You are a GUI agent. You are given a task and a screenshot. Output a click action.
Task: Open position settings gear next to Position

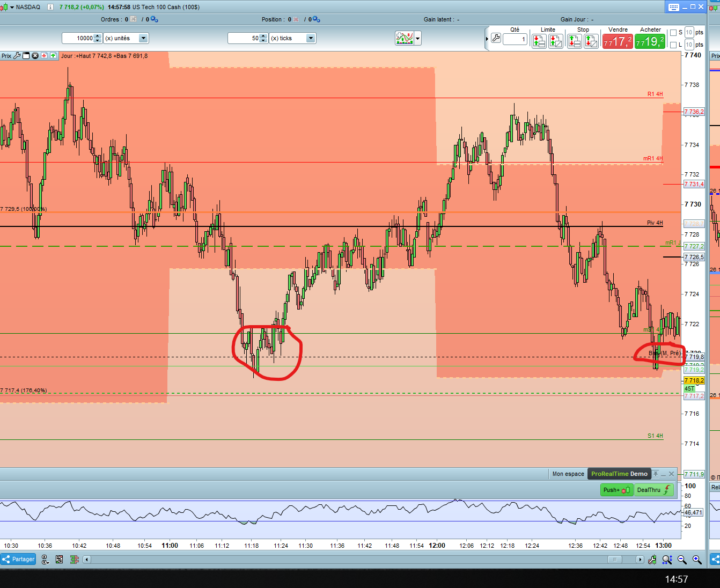pyautogui.click(x=317, y=19)
